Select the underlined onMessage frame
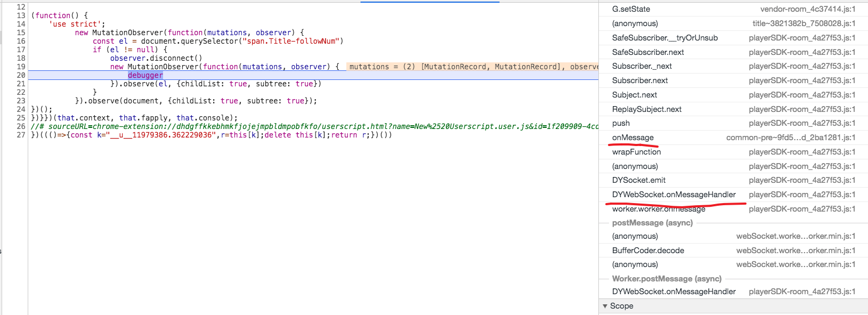 [632, 138]
